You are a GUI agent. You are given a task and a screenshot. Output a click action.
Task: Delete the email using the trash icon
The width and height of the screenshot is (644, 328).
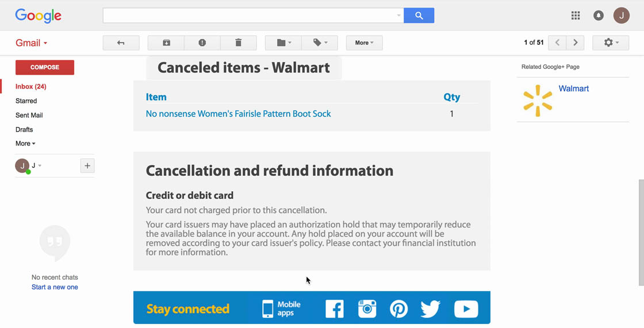(238, 43)
